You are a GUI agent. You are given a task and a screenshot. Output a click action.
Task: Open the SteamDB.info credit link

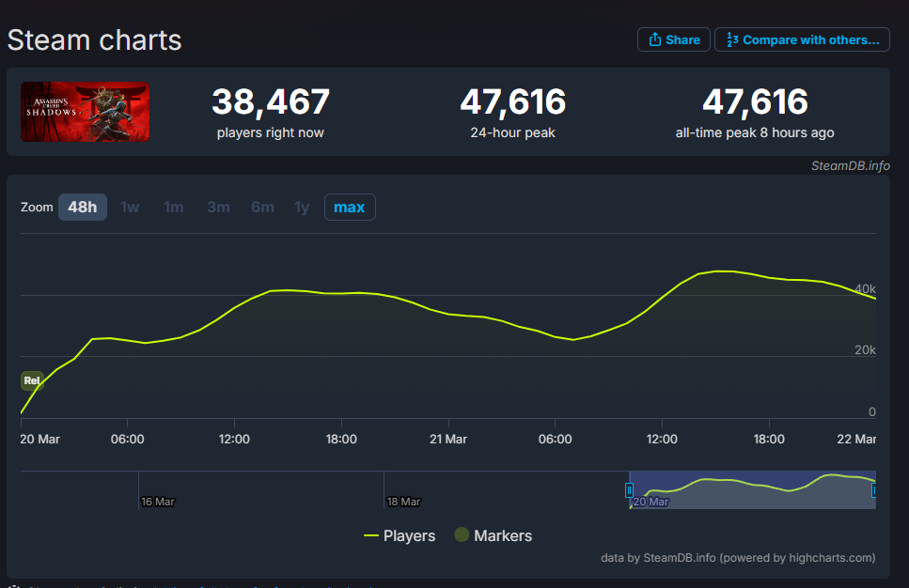(x=851, y=165)
